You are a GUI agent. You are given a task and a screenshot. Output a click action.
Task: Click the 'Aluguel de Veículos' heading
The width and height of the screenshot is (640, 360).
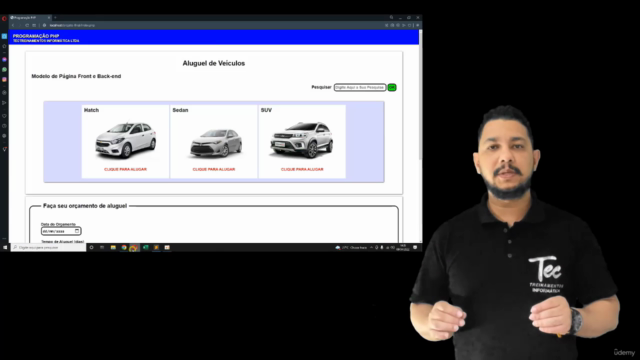[213, 63]
